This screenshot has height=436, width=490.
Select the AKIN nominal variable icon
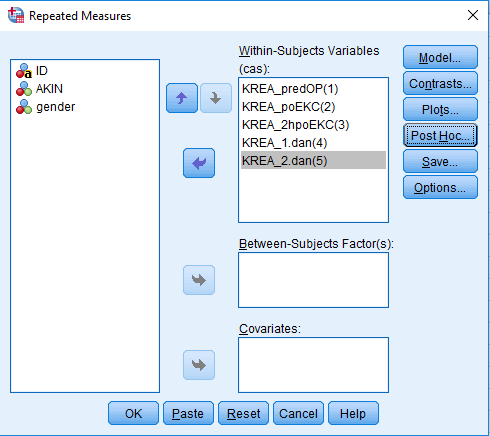click(24, 89)
